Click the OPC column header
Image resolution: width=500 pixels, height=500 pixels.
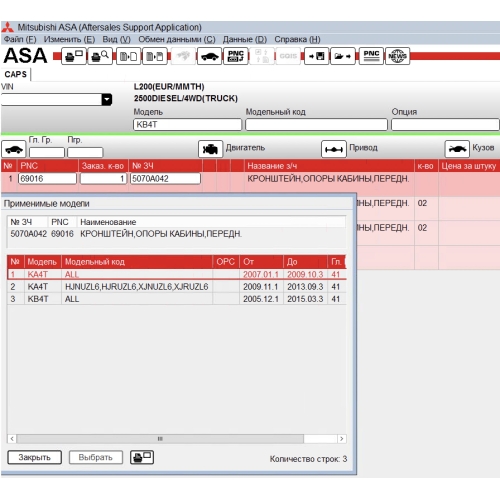point(226,262)
